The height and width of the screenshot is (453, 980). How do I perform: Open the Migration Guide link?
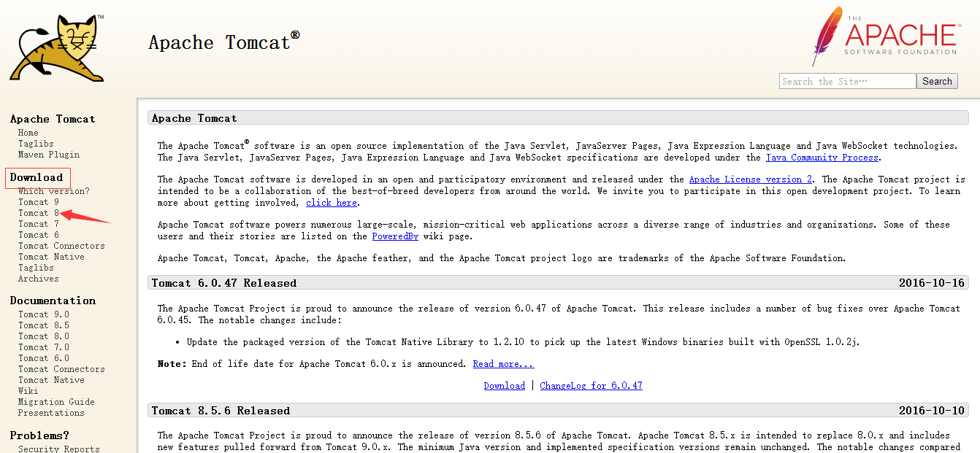pyautogui.click(x=56, y=402)
